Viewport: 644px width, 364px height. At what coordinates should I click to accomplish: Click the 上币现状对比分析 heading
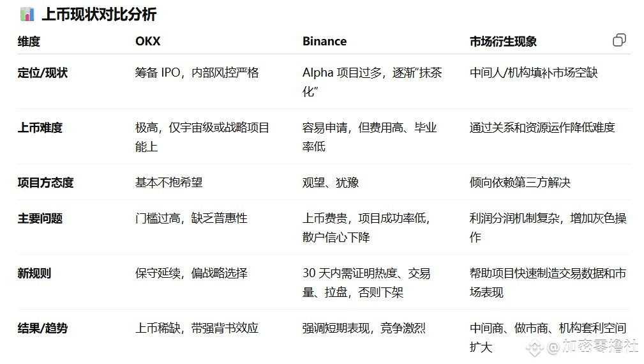click(x=99, y=15)
